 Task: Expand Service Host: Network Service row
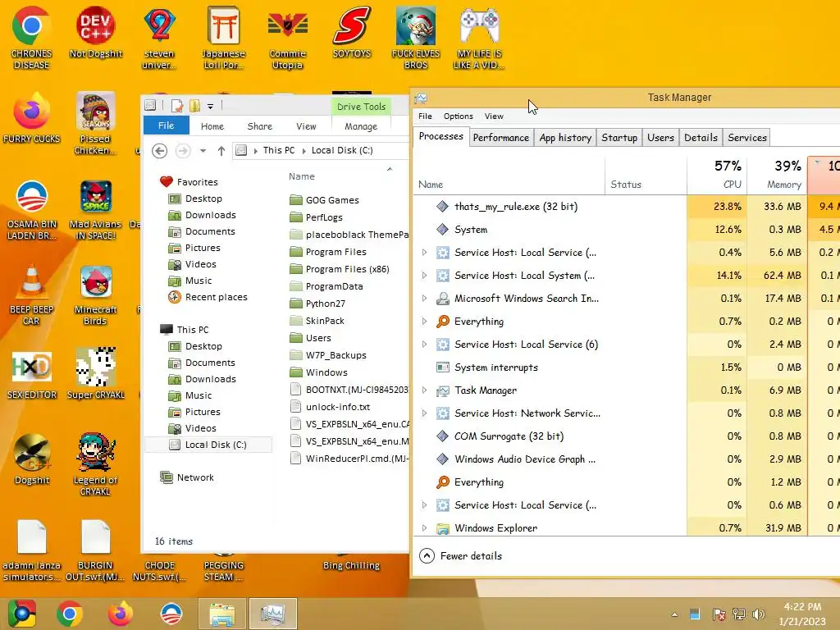(424, 413)
